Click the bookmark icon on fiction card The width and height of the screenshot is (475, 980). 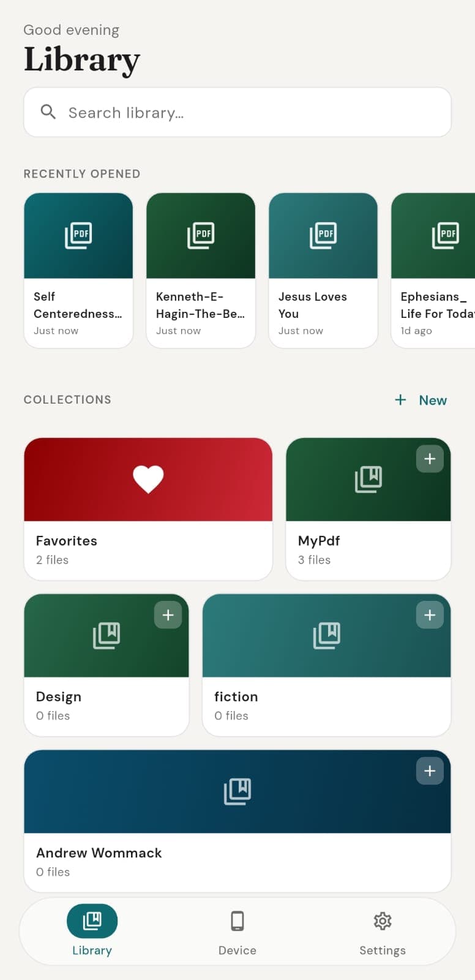pos(327,635)
